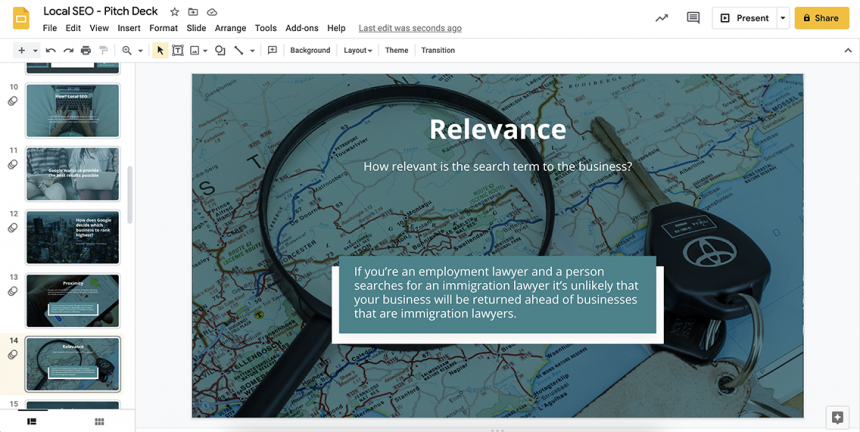
Task: Click the Add comment toolbar icon
Action: point(272,50)
